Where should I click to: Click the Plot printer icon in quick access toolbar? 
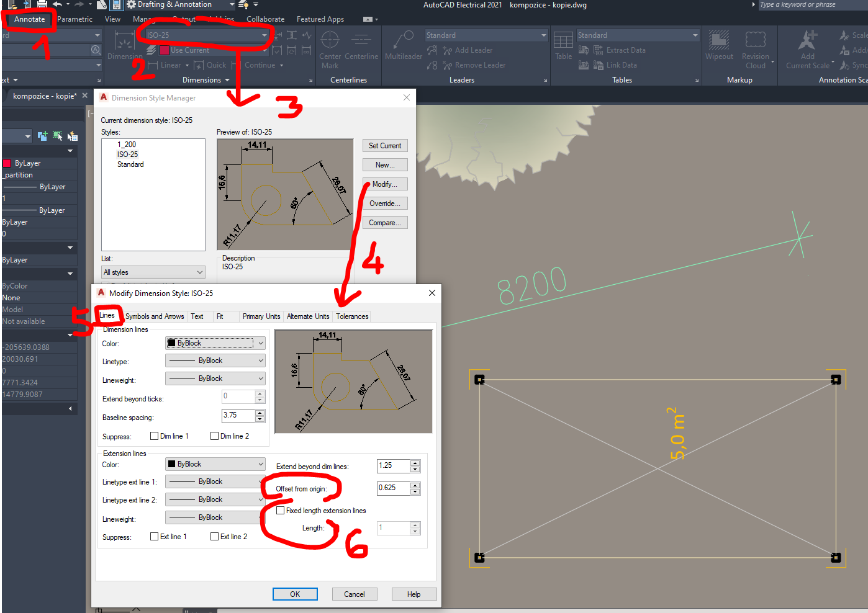coord(42,4)
